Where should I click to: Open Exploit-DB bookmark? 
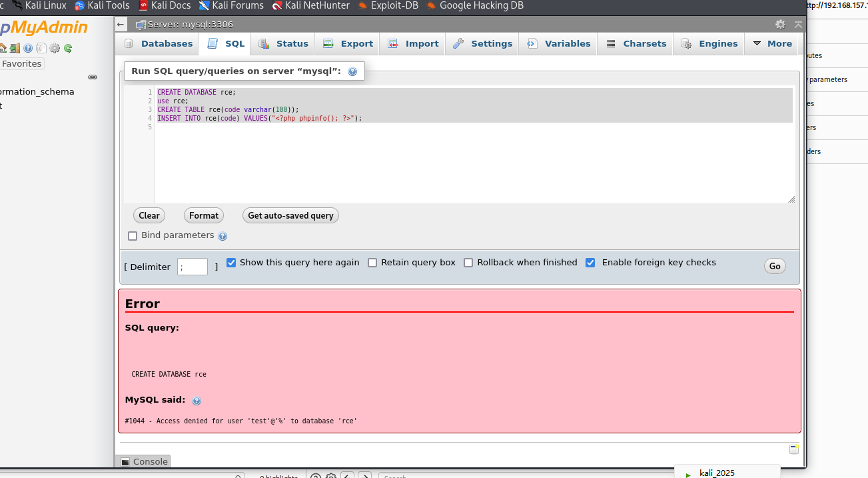388,5
